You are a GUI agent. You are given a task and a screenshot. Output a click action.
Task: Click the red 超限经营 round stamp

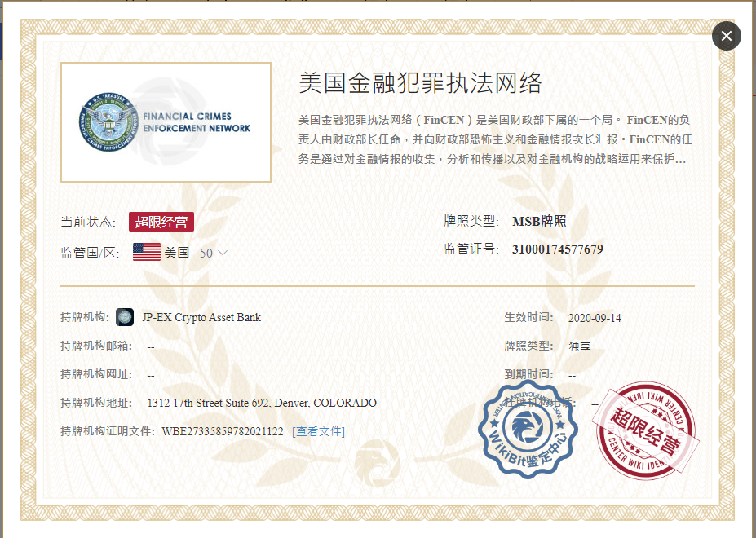click(x=647, y=429)
